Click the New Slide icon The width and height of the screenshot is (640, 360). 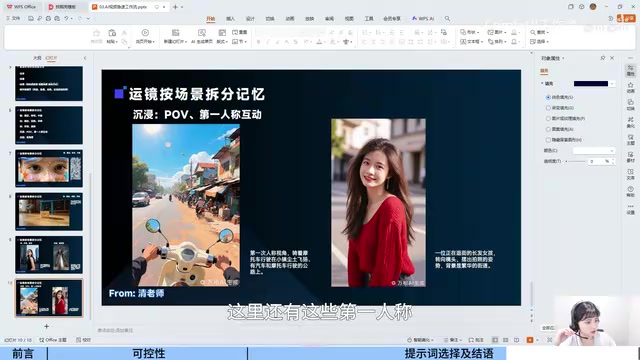pos(176,33)
